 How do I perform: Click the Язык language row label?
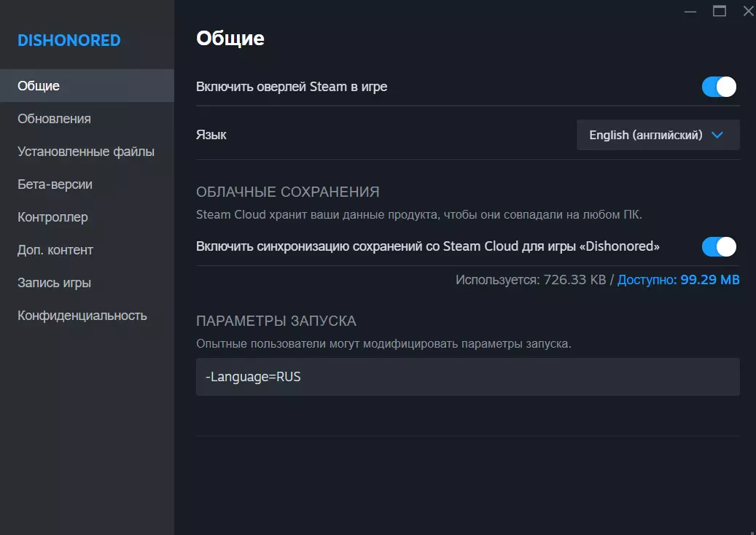[x=211, y=135]
